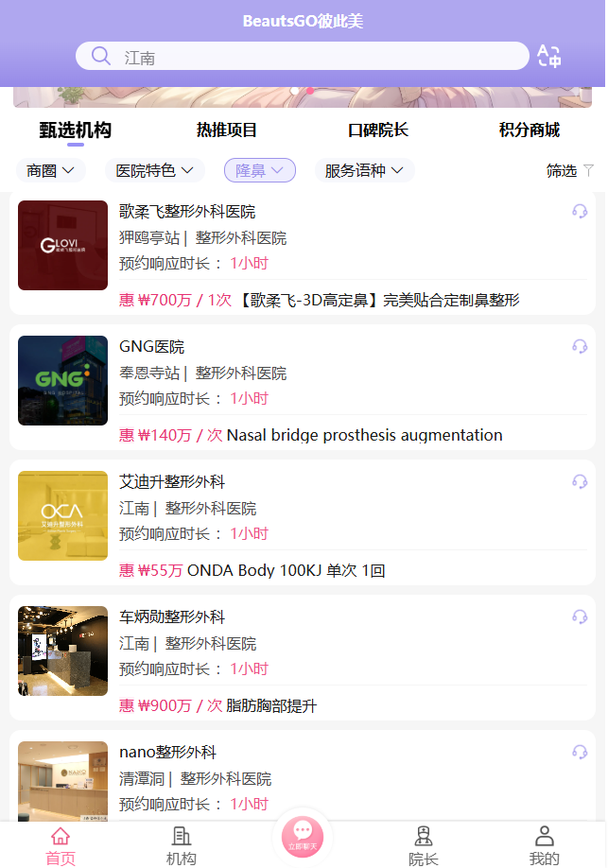View the ₩700万 歌柔飞-3D高定鼻 offer
Screen dimensions: 608x868
pyautogui.click(x=320, y=300)
